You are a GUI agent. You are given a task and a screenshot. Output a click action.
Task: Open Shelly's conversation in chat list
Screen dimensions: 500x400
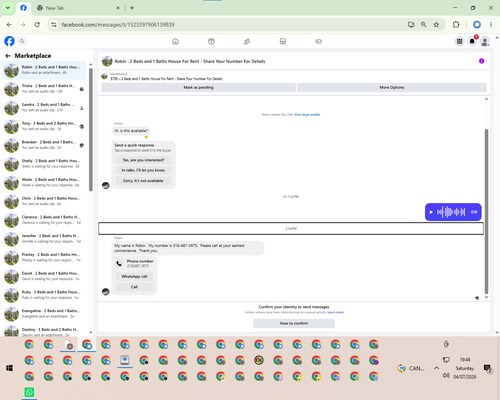[44, 164]
